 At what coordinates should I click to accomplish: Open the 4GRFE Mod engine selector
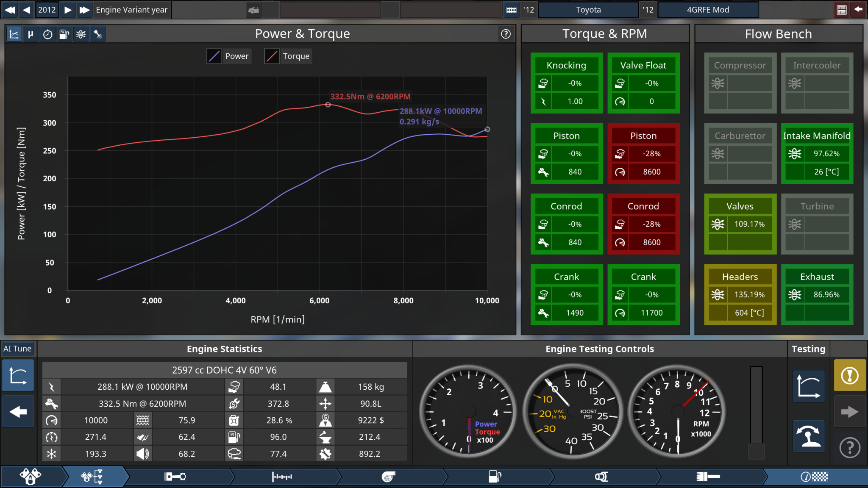pos(707,10)
